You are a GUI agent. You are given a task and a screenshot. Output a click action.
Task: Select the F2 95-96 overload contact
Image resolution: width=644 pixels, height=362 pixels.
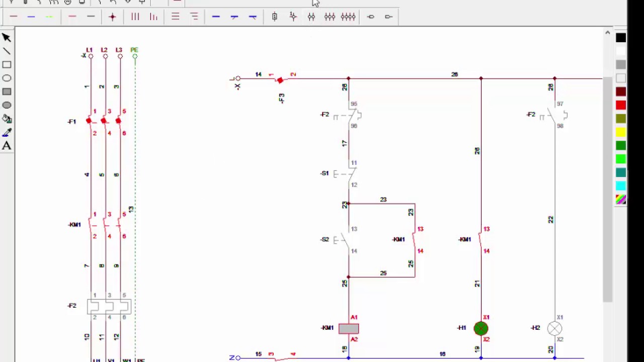pos(348,116)
